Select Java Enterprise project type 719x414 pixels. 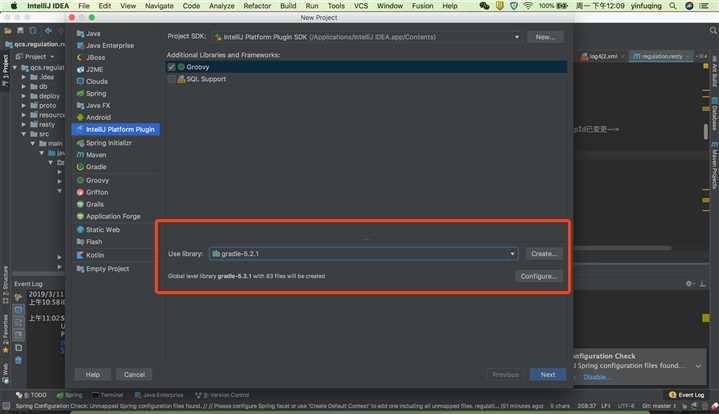click(x=110, y=45)
